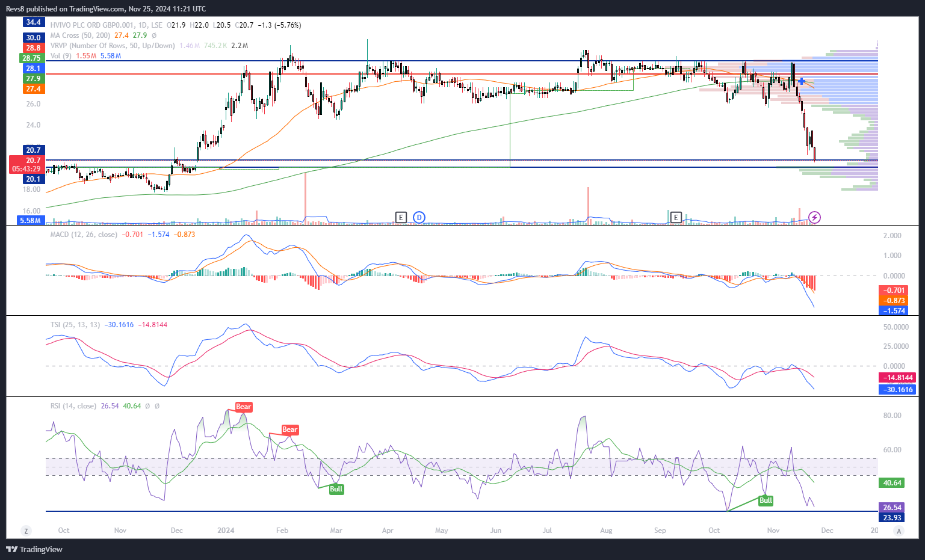This screenshot has width=925, height=560.
Task: Click the 23.93 RSI level tag
Action: coord(891,518)
